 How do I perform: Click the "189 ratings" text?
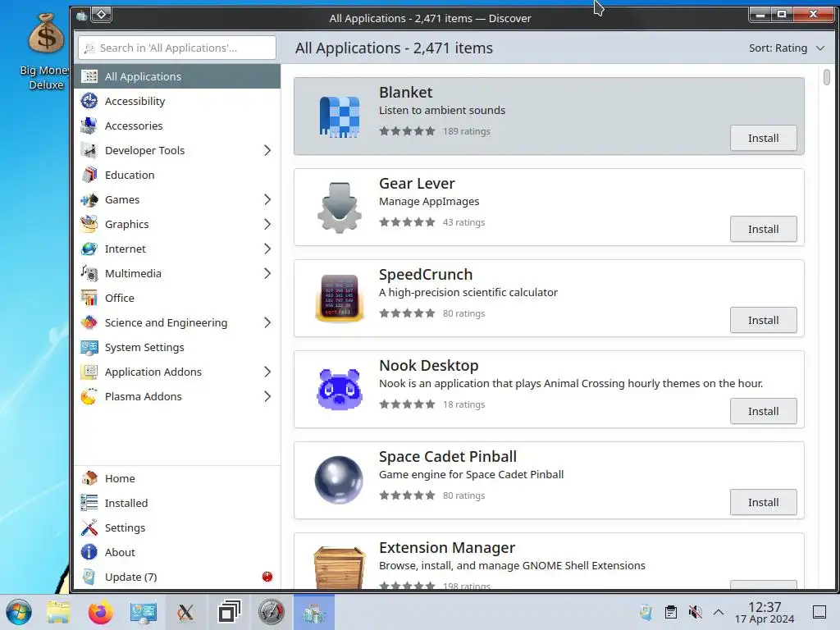466,131
